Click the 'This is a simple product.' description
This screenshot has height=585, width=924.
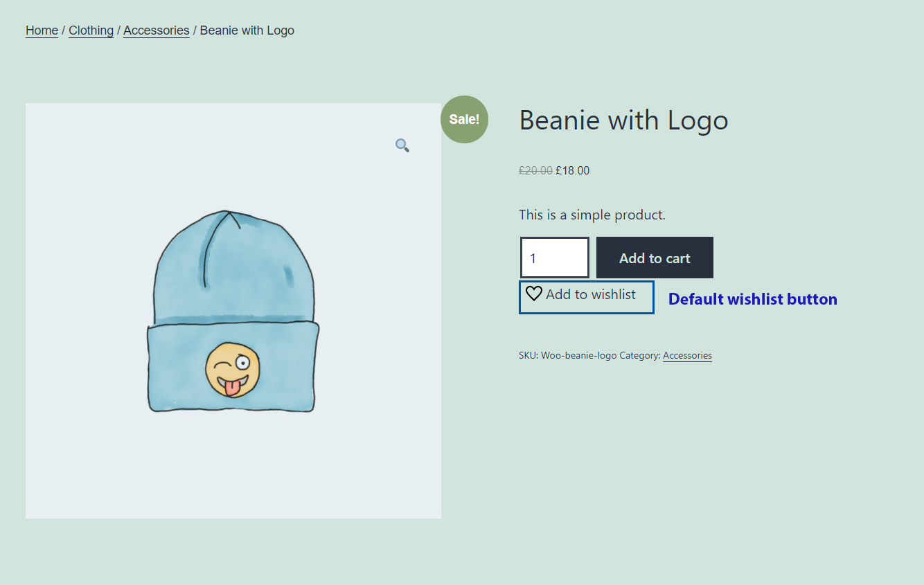(592, 215)
